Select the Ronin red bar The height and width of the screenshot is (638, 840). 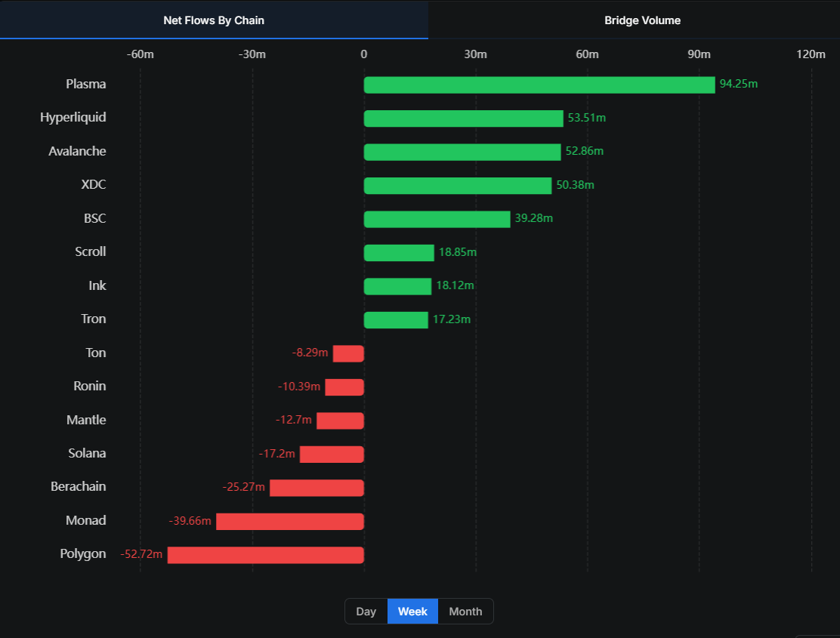point(344,387)
